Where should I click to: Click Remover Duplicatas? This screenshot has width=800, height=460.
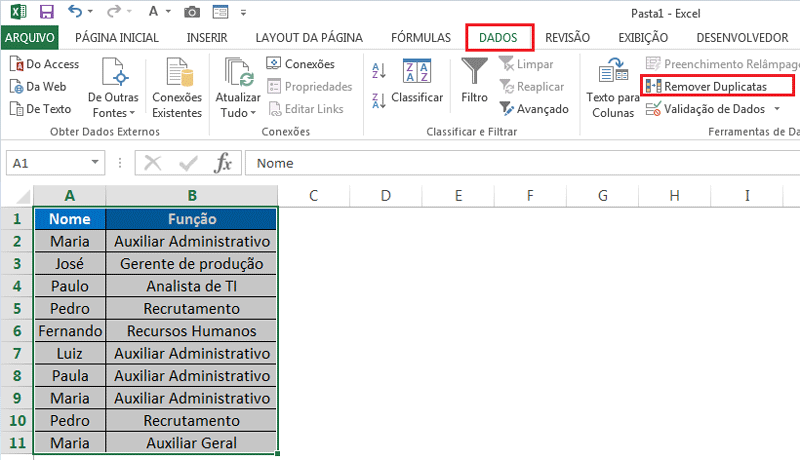point(717,87)
